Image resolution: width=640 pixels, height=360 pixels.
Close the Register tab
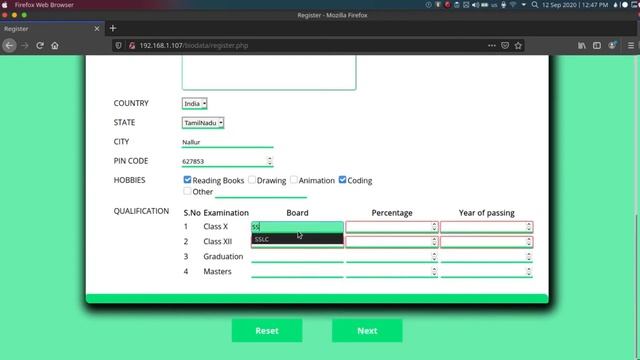click(x=97, y=29)
